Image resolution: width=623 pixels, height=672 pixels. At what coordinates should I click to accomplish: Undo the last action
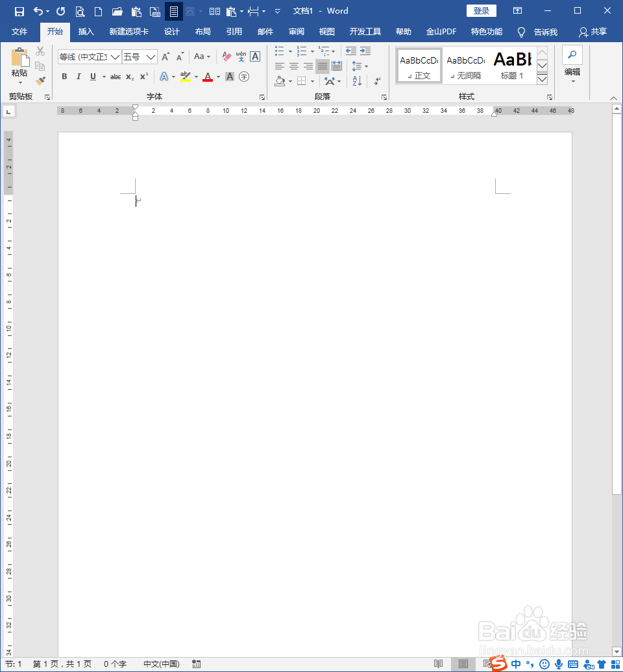coord(38,11)
